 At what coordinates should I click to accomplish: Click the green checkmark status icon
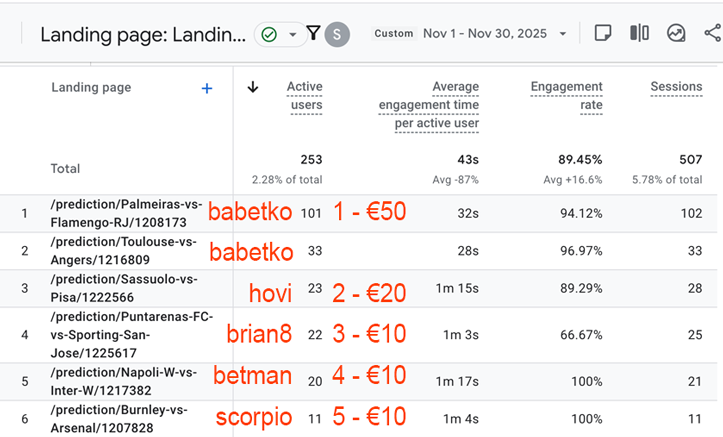(268, 34)
